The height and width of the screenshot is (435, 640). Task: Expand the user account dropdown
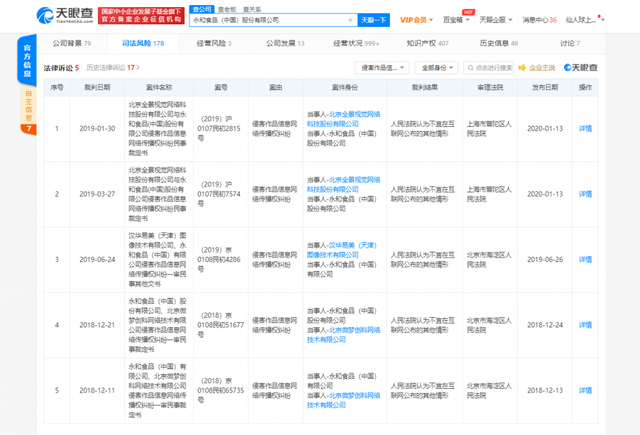tap(585, 20)
